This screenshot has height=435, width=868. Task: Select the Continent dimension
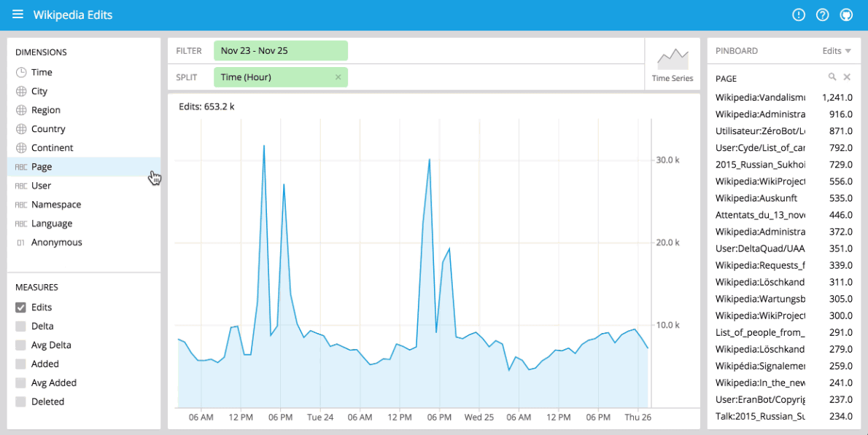point(84,148)
